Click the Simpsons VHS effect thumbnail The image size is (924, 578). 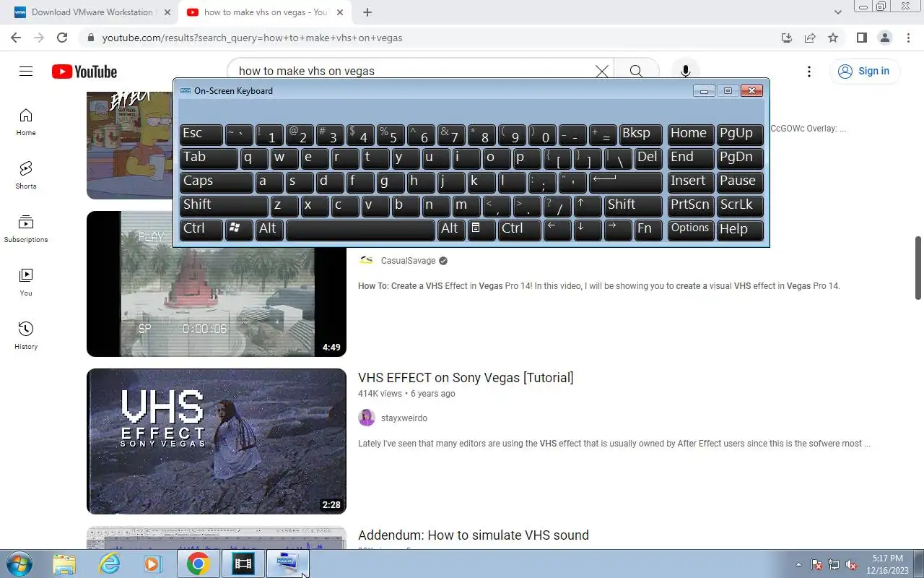coord(130,144)
